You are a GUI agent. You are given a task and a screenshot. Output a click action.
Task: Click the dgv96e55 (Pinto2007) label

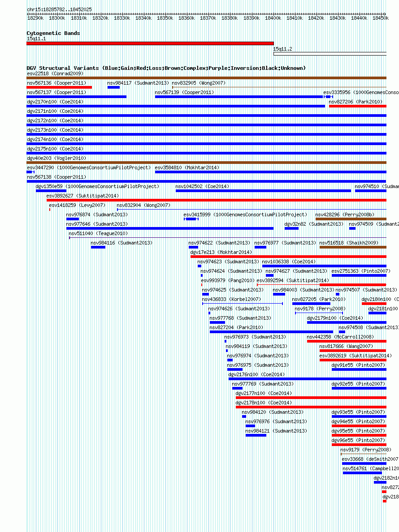[x=359, y=441]
